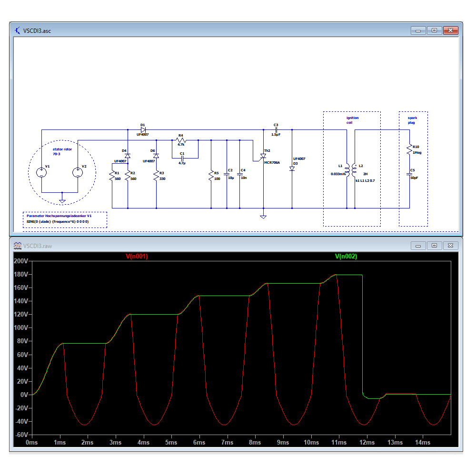Maximize the VSCDI3.raw waveform window
Image resolution: width=476 pixels, height=476 pixels.
point(434,245)
